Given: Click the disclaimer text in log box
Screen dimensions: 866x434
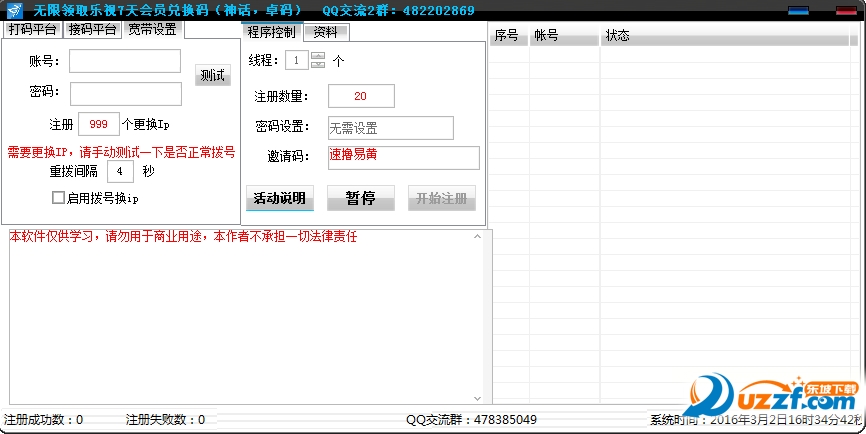Looking at the screenshot, I should [183, 237].
